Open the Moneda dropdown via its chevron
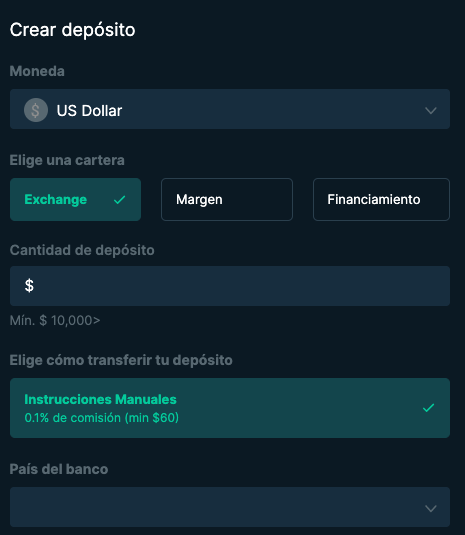The image size is (465, 535). pyautogui.click(x=431, y=111)
